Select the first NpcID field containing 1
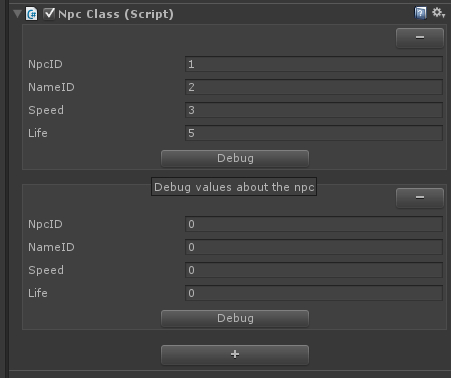 [314, 64]
